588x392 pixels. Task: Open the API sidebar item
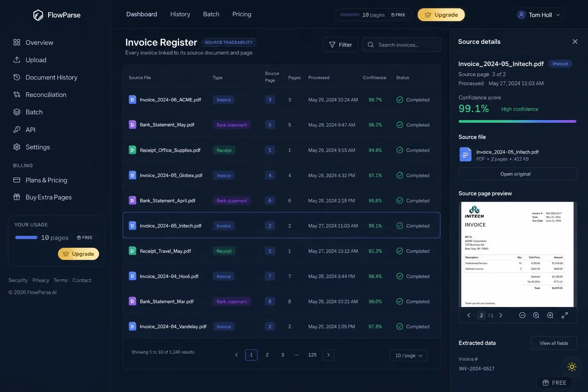(x=24, y=130)
